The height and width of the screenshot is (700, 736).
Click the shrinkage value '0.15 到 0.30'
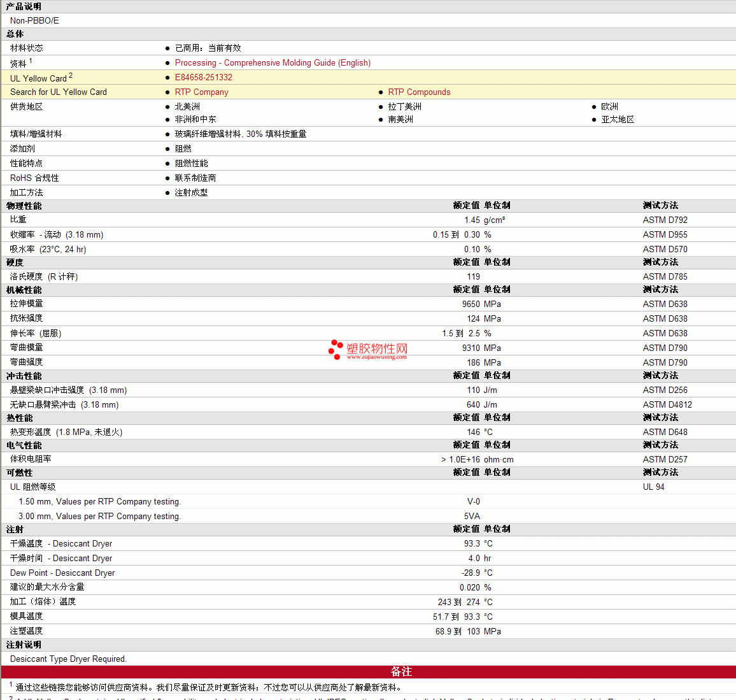[456, 234]
